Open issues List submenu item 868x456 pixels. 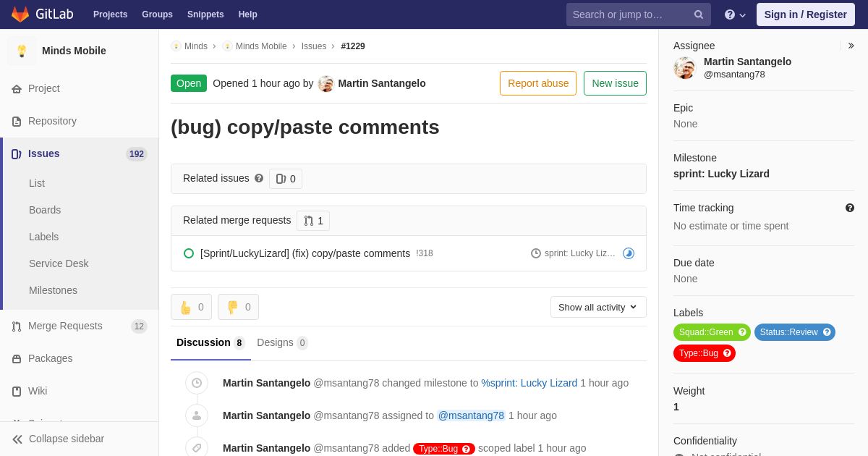point(37,183)
